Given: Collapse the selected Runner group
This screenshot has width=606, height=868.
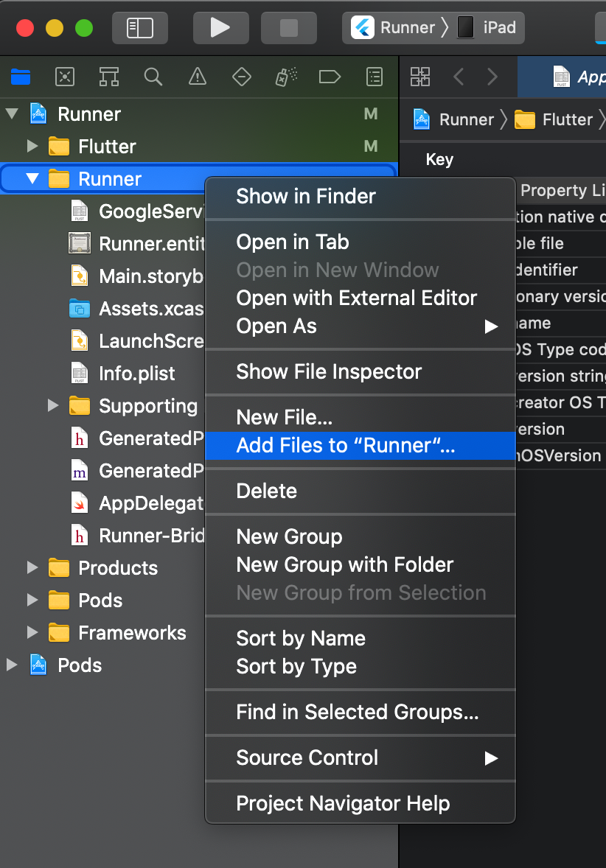Looking at the screenshot, I should (32, 179).
